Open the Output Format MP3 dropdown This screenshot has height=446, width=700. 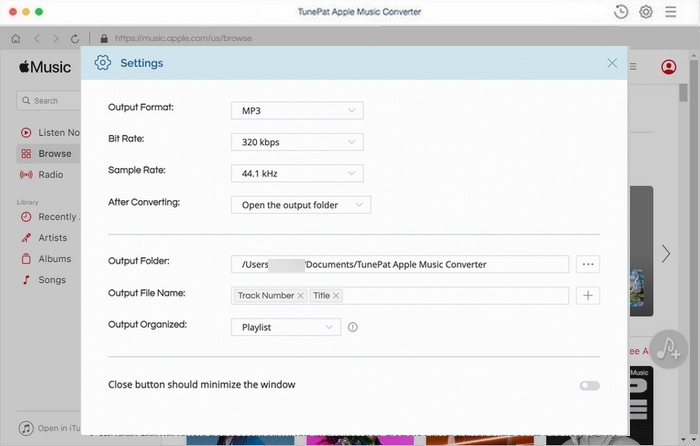[x=297, y=111]
